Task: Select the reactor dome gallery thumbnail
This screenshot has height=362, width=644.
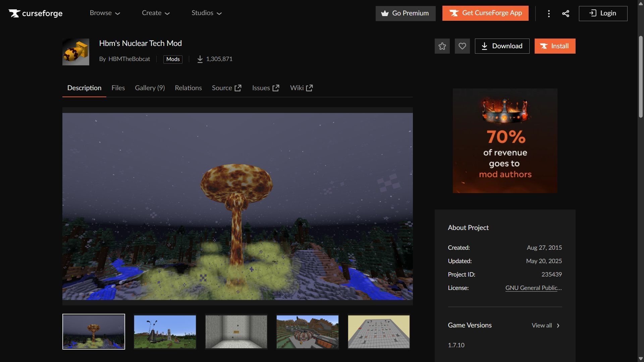Action: click(x=307, y=332)
